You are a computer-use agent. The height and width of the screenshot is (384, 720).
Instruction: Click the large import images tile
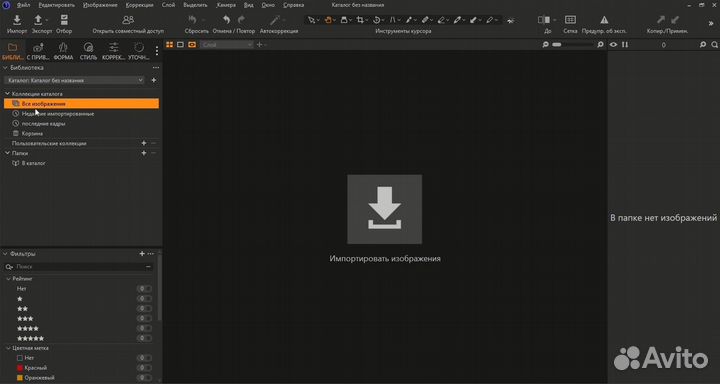click(384, 209)
